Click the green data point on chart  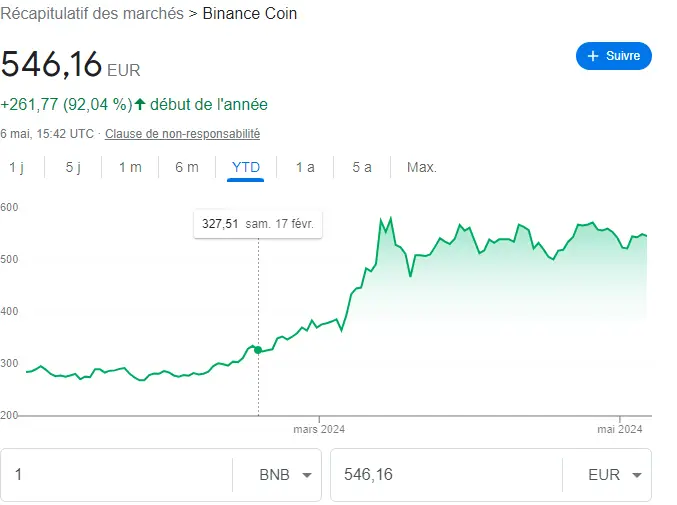tap(258, 349)
